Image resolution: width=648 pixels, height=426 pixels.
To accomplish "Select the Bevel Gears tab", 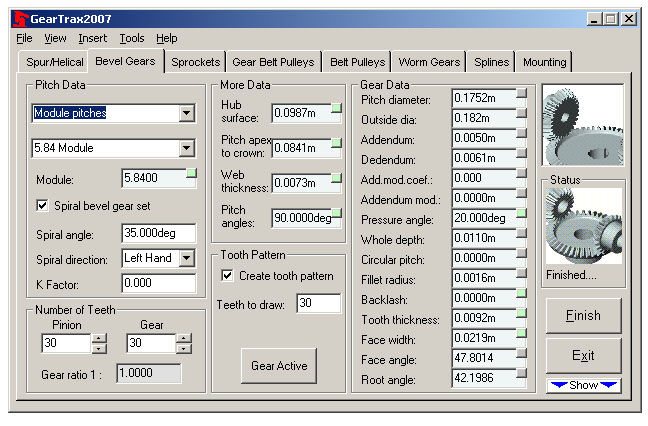I will coord(126,61).
